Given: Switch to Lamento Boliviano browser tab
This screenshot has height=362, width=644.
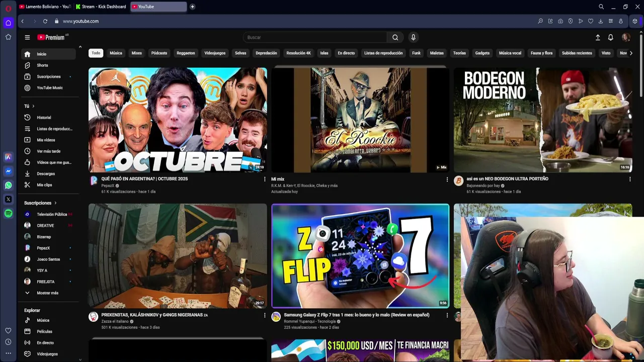Looking at the screenshot, I should [44, 7].
